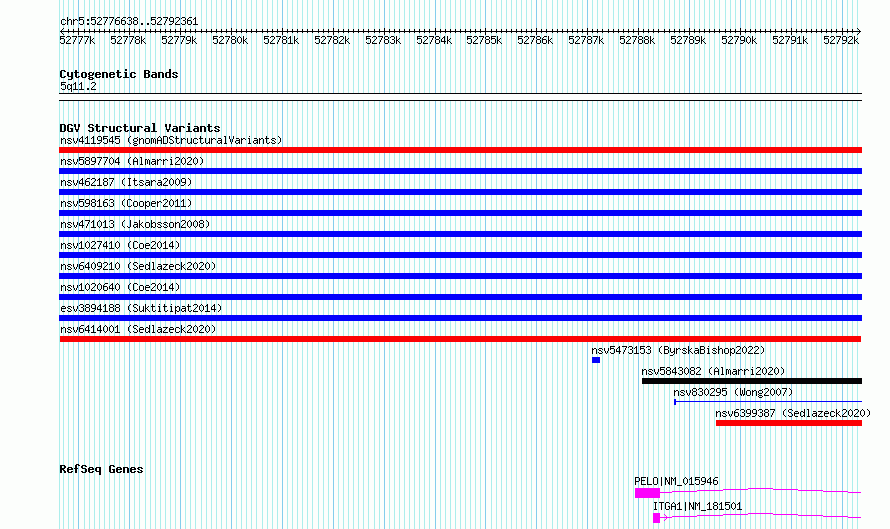Click the blue bar of nsv1020640
Viewport: 890px width, 529px height.
(x=460, y=297)
